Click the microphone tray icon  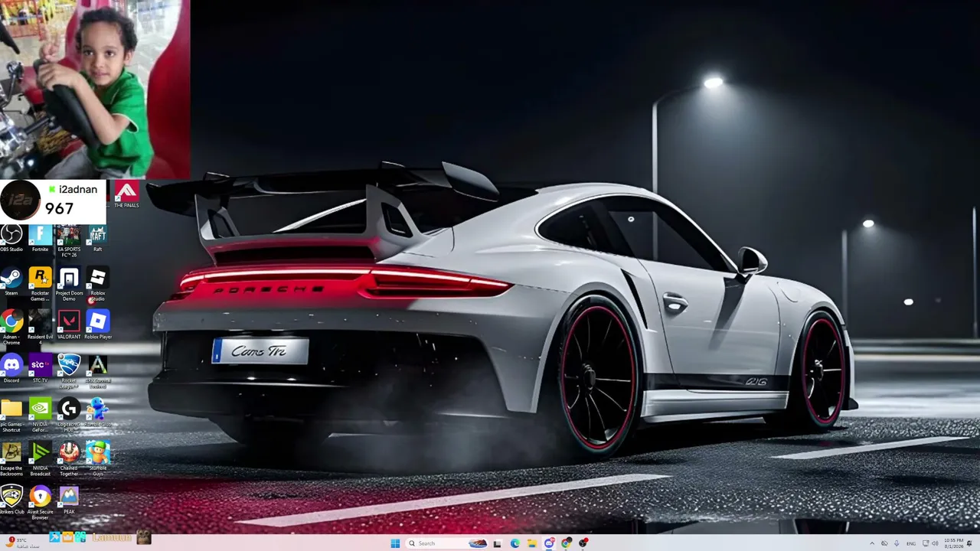click(897, 543)
